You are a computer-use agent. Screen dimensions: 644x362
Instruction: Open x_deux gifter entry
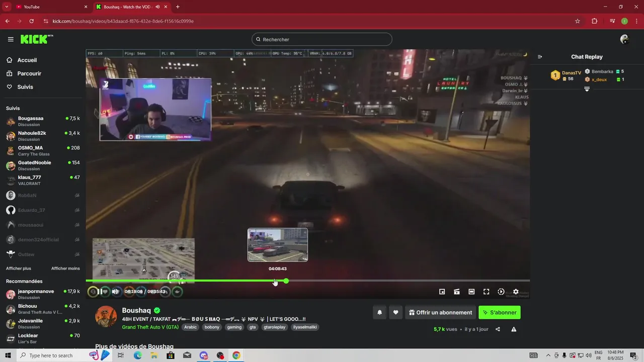click(x=604, y=79)
